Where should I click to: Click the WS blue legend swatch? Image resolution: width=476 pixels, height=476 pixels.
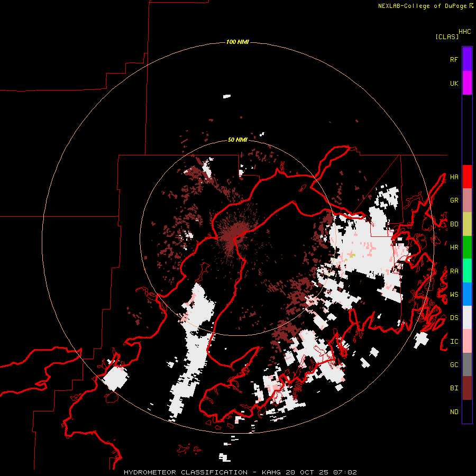coord(467,294)
